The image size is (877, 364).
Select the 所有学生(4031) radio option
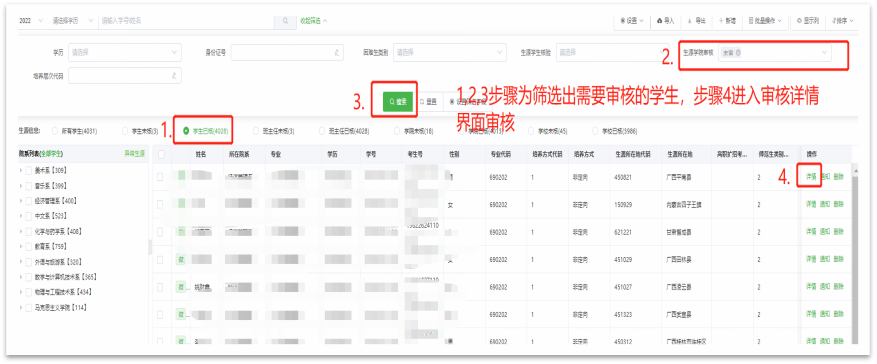[x=54, y=132]
